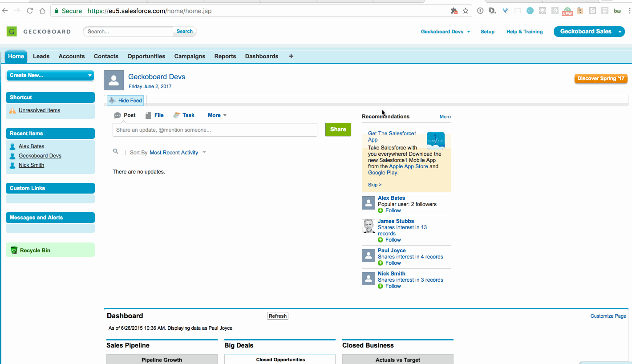Click Nick Smith avatar in recommendations
Viewport: 632px width, 364px height.
(369, 279)
